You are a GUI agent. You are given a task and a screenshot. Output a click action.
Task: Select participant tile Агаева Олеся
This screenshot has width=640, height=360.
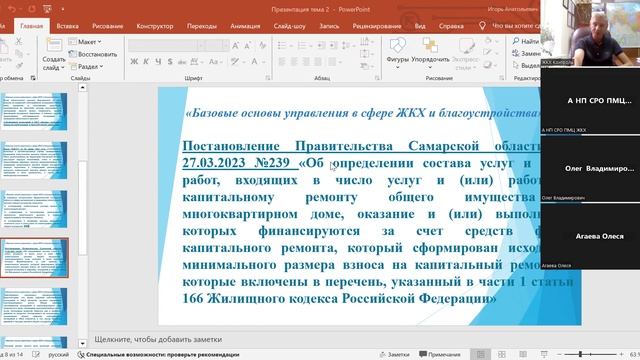coord(590,236)
